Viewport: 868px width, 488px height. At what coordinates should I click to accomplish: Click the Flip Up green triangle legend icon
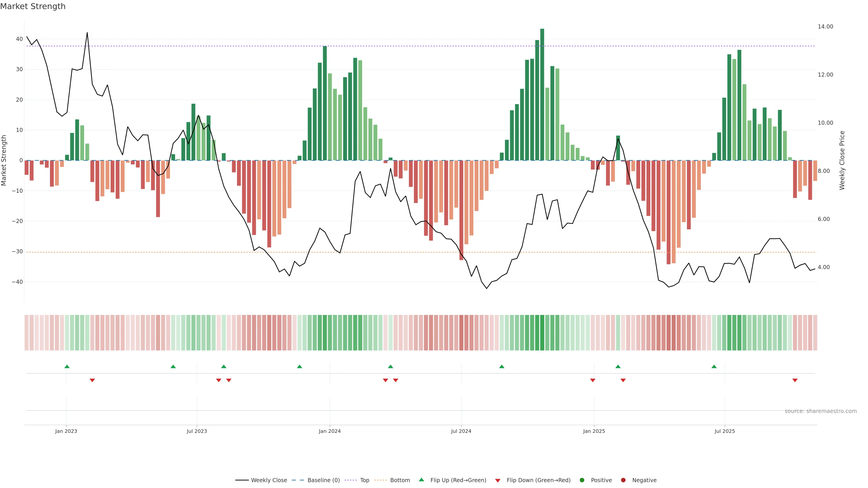(x=421, y=480)
